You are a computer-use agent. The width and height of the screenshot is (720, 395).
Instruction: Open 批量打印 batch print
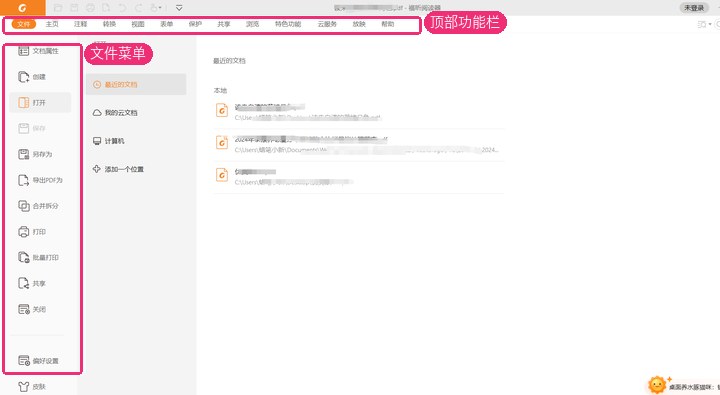[x=39, y=257]
